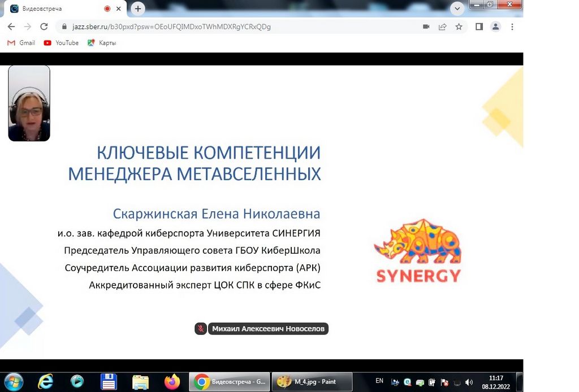Open the browser side panel

click(479, 27)
